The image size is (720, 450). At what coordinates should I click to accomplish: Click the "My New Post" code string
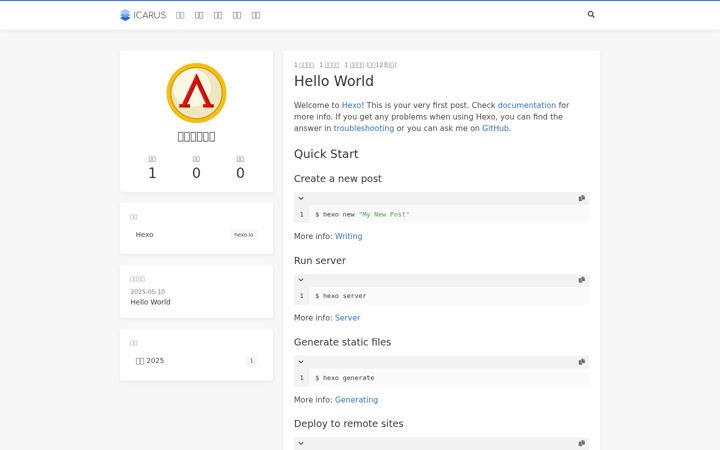(384, 214)
